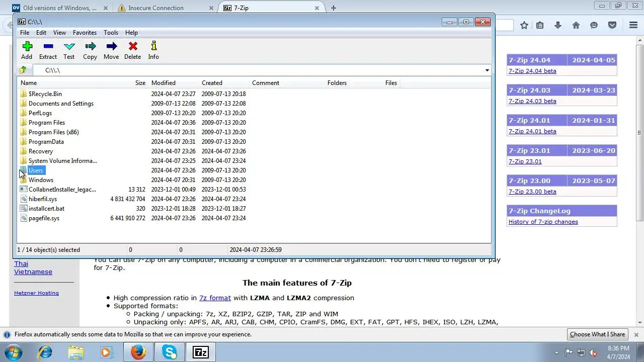
Task: Click the Vietnamese language link
Action: (33, 271)
